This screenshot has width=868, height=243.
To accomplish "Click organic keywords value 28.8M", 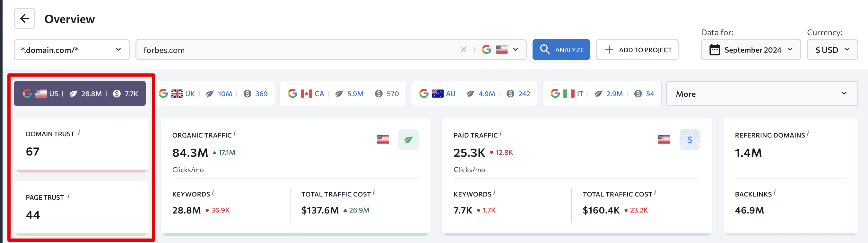I will [x=186, y=210].
